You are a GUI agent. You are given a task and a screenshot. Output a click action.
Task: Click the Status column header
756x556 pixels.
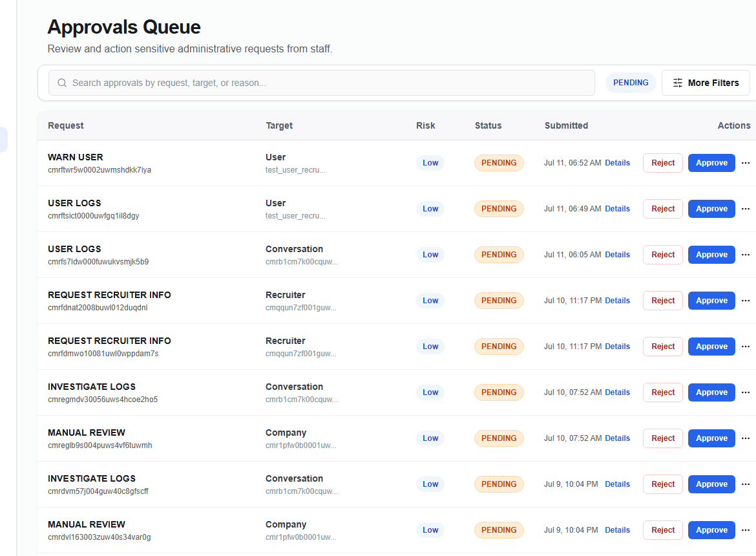(x=488, y=125)
